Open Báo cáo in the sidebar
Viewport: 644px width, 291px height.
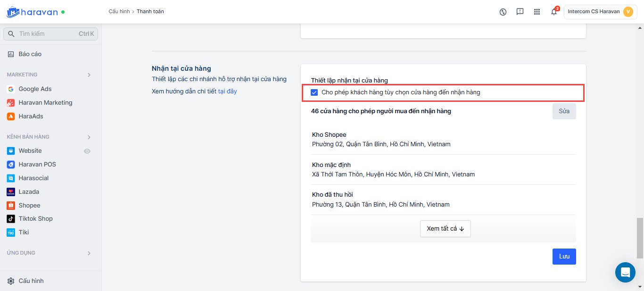[30, 54]
